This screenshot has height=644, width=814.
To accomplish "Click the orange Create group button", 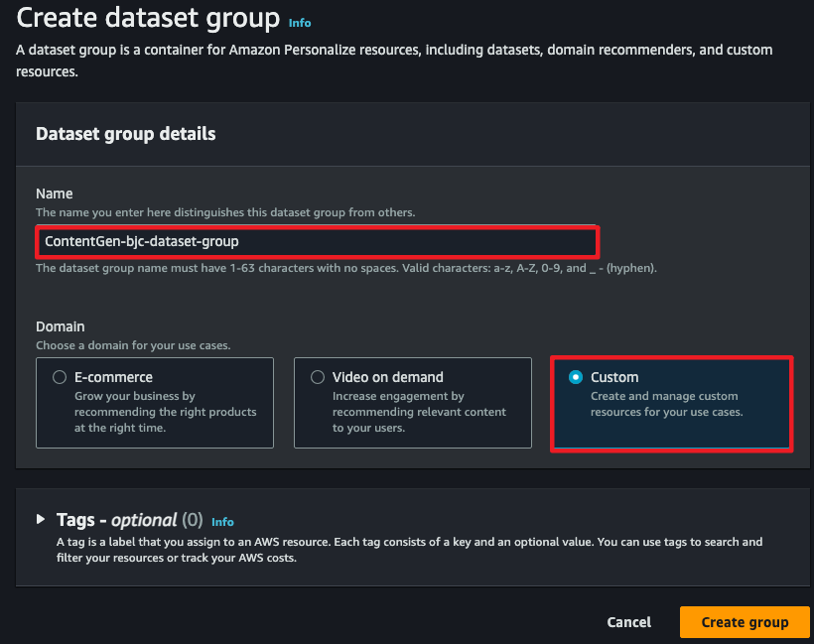I will pyautogui.click(x=745, y=622).
